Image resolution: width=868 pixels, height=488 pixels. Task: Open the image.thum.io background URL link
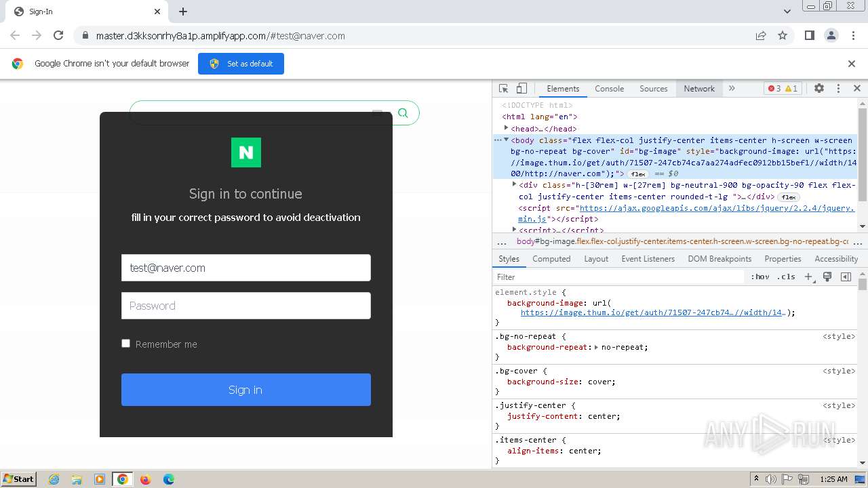[x=652, y=312]
